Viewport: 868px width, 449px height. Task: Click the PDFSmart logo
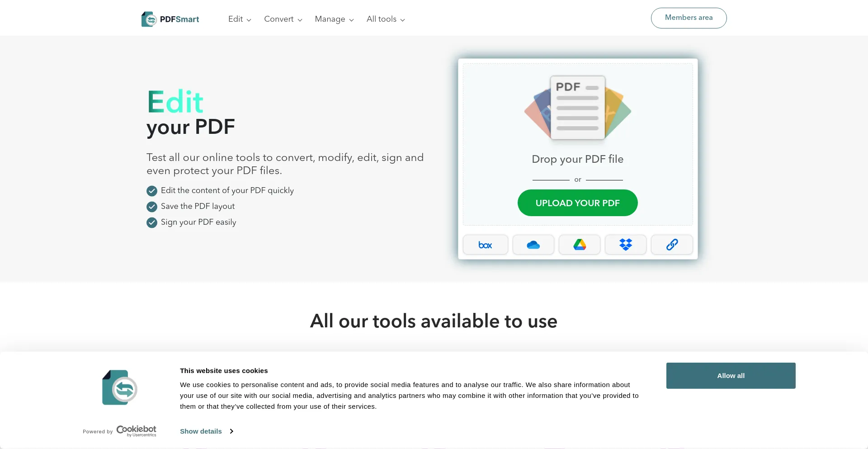170,19
